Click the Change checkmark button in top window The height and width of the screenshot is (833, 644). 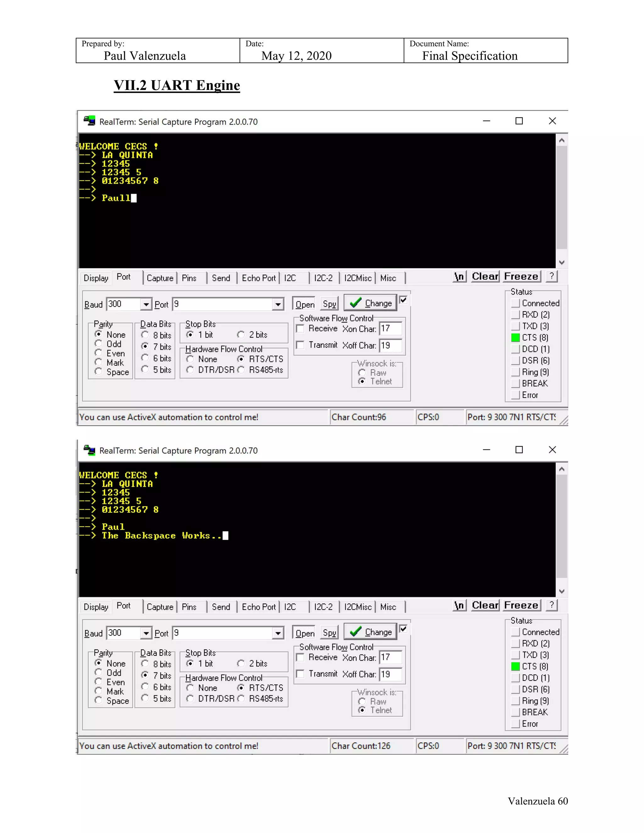[x=370, y=303]
